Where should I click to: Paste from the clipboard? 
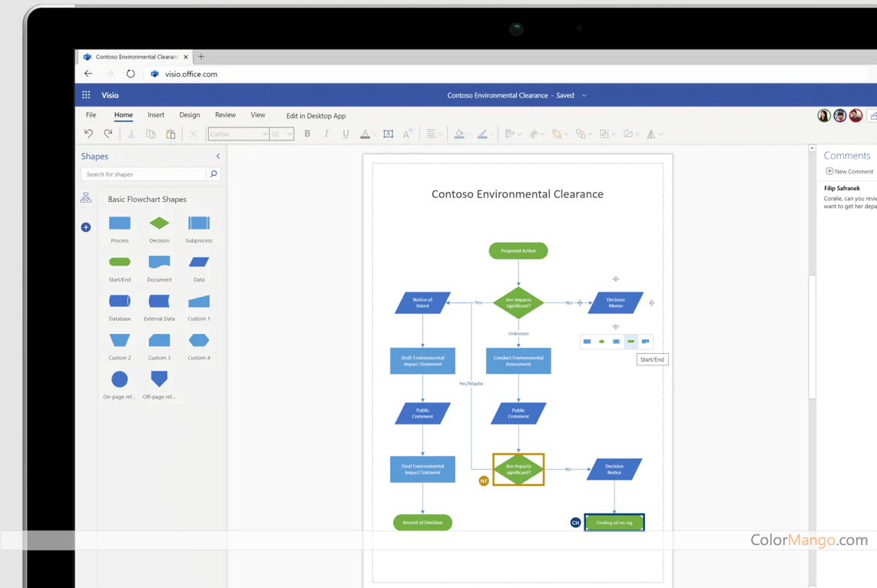[x=170, y=134]
